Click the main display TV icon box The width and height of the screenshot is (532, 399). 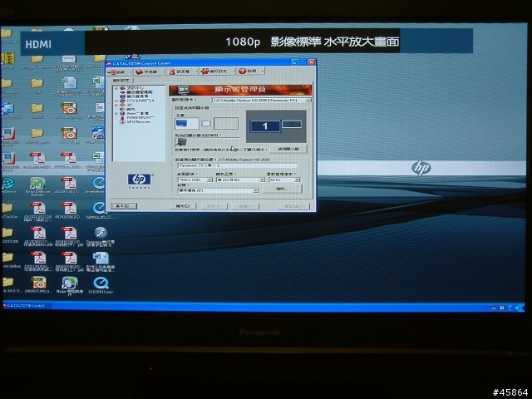(x=186, y=124)
